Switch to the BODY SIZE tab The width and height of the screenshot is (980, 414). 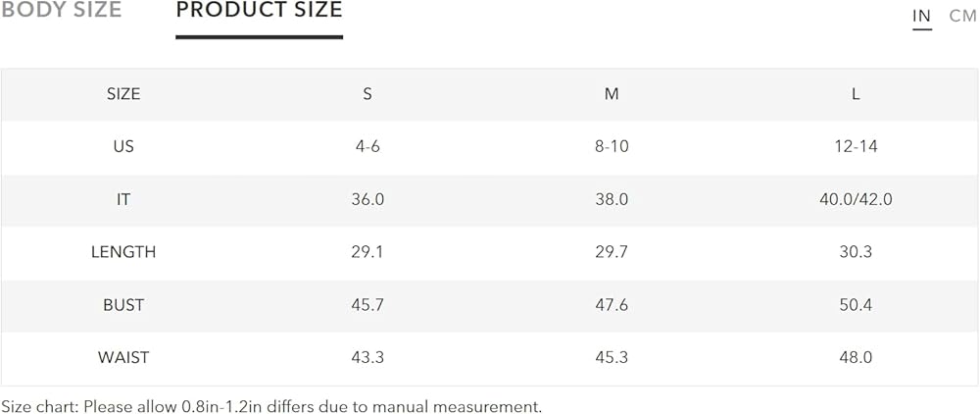click(61, 11)
